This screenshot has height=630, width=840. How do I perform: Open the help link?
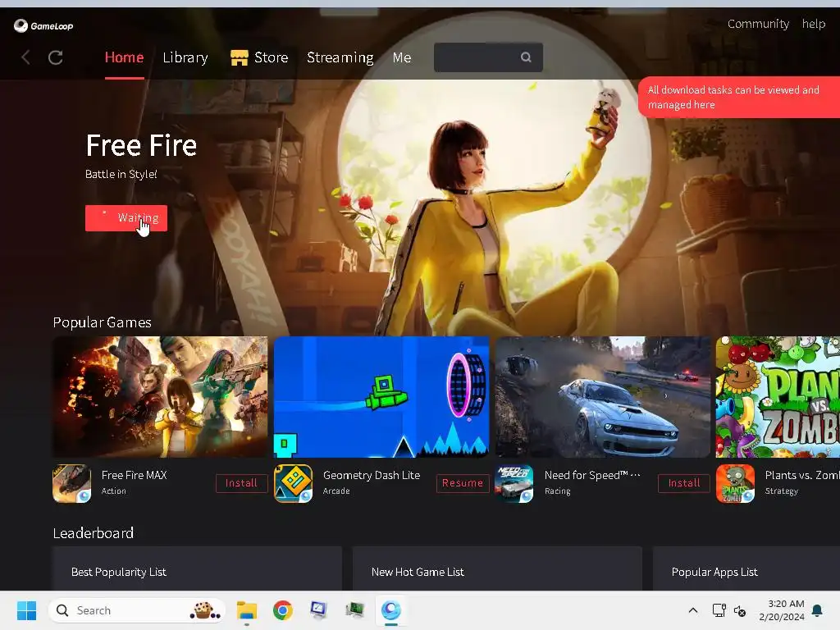click(x=814, y=24)
